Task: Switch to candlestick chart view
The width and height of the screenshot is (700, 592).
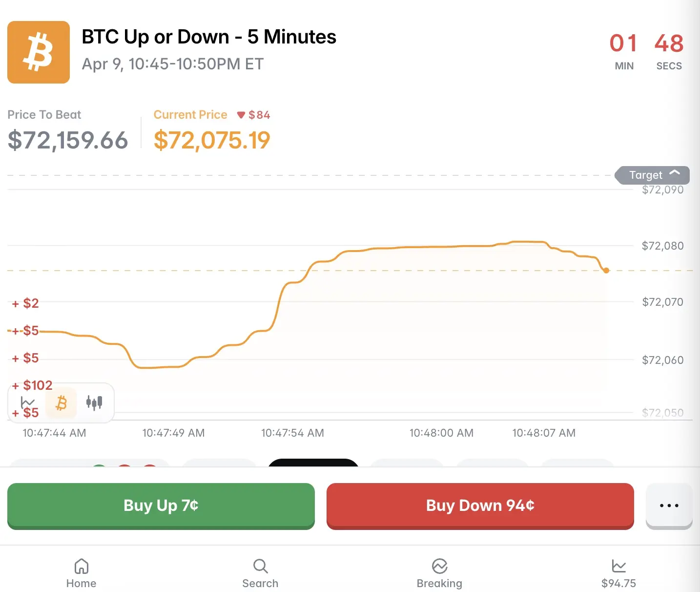Action: tap(94, 402)
